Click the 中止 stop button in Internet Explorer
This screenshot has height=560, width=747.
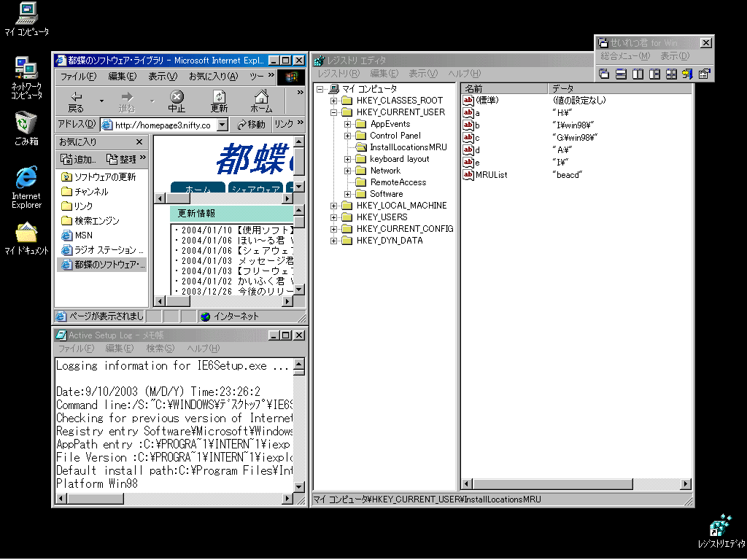click(177, 102)
